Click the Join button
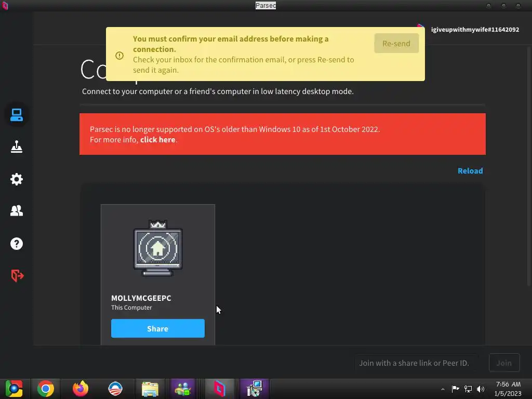The height and width of the screenshot is (399, 532). point(504,363)
